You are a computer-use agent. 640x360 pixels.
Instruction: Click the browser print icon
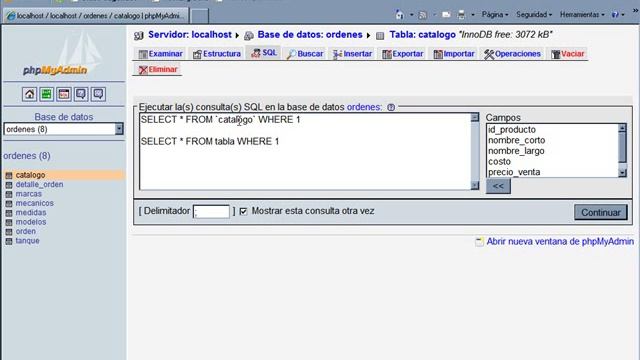pyautogui.click(x=461, y=15)
